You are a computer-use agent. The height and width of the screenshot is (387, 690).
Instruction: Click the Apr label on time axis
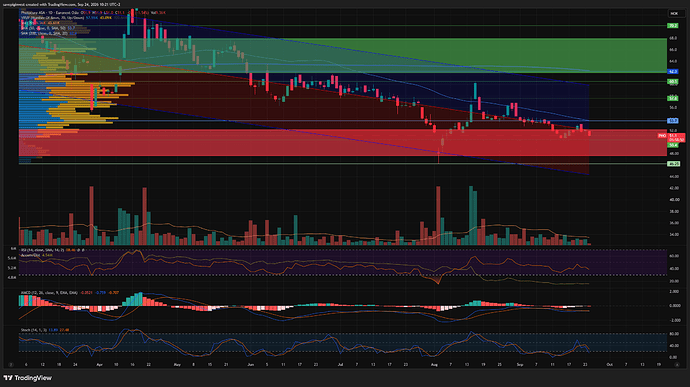(x=99, y=365)
